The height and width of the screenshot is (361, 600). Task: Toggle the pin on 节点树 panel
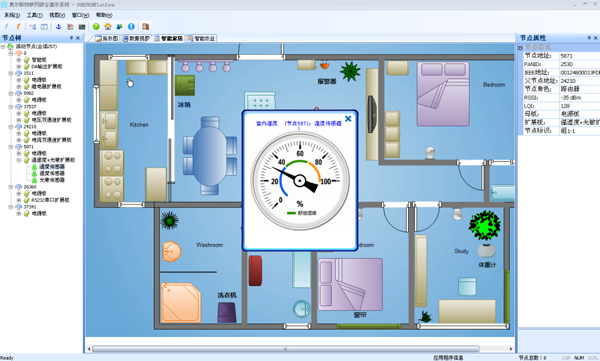pos(71,38)
